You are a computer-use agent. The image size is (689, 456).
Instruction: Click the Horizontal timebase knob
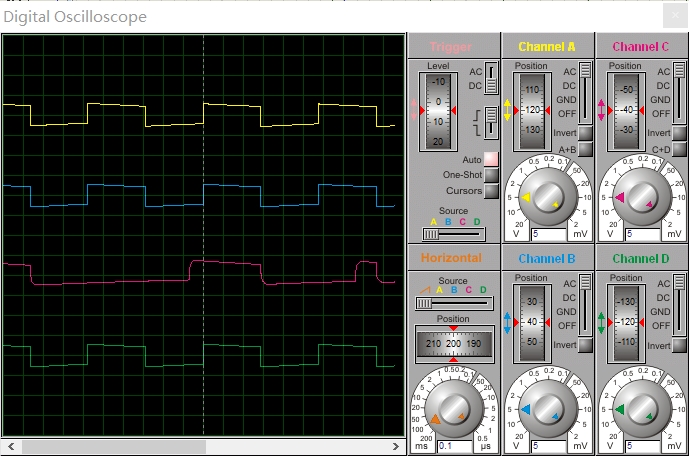coord(453,409)
